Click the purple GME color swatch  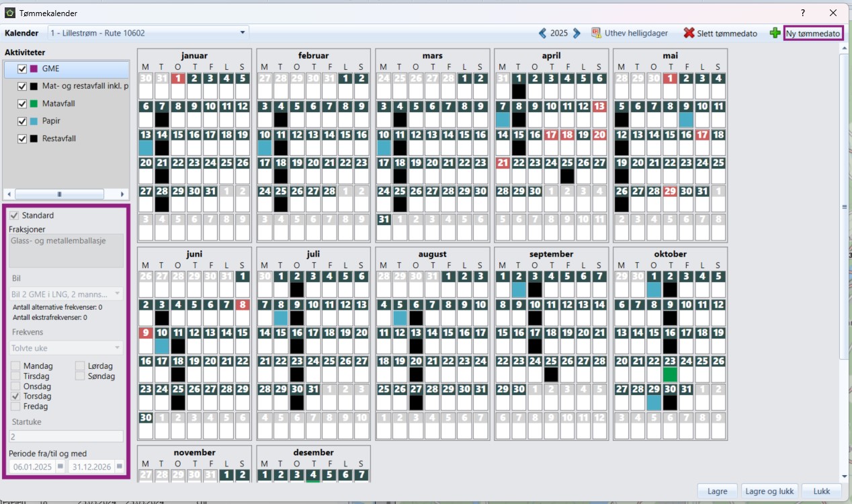pos(33,69)
